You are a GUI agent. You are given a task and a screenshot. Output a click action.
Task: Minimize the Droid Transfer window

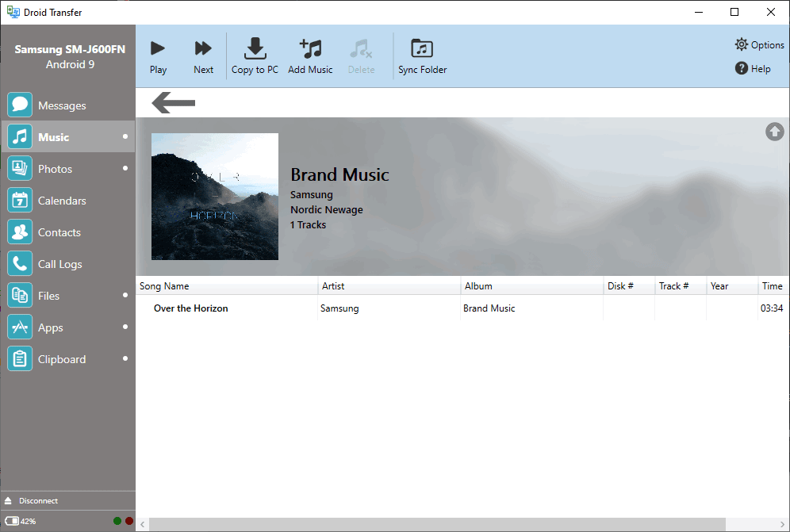point(699,12)
